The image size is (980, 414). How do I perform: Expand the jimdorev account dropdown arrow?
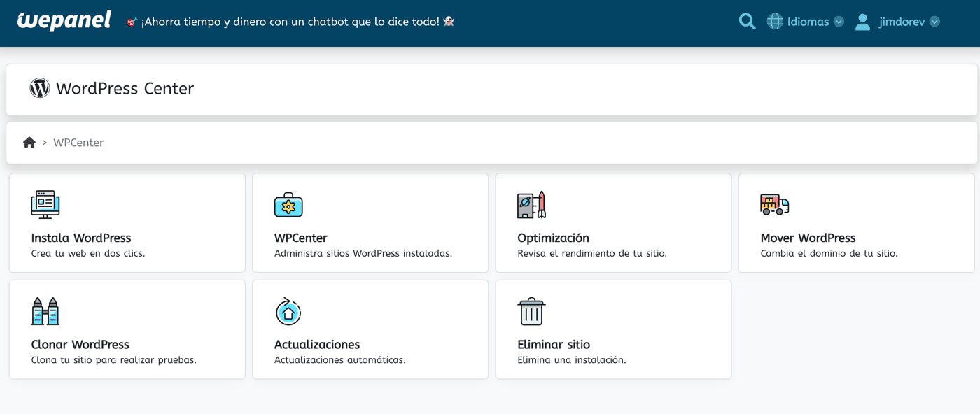click(x=934, y=22)
